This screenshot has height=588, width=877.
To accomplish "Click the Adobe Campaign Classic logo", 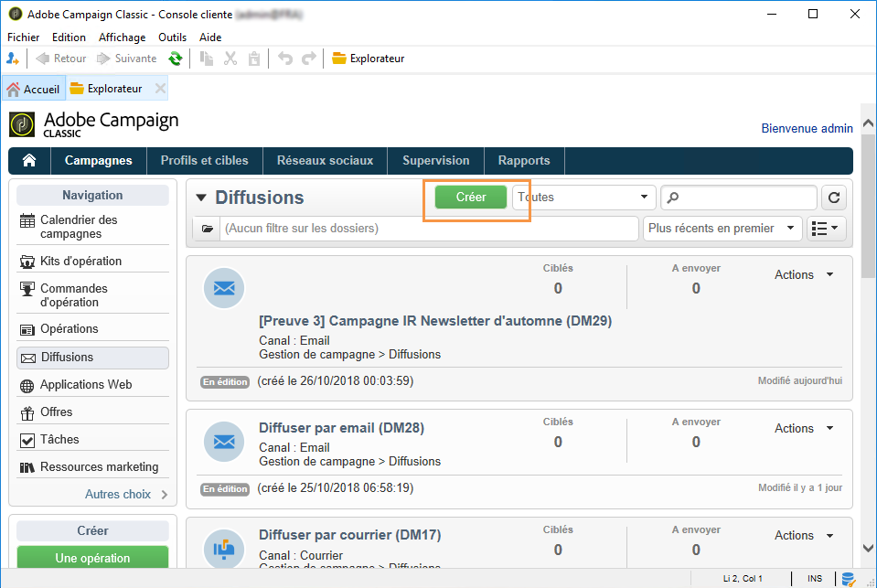I will pyautogui.click(x=93, y=124).
